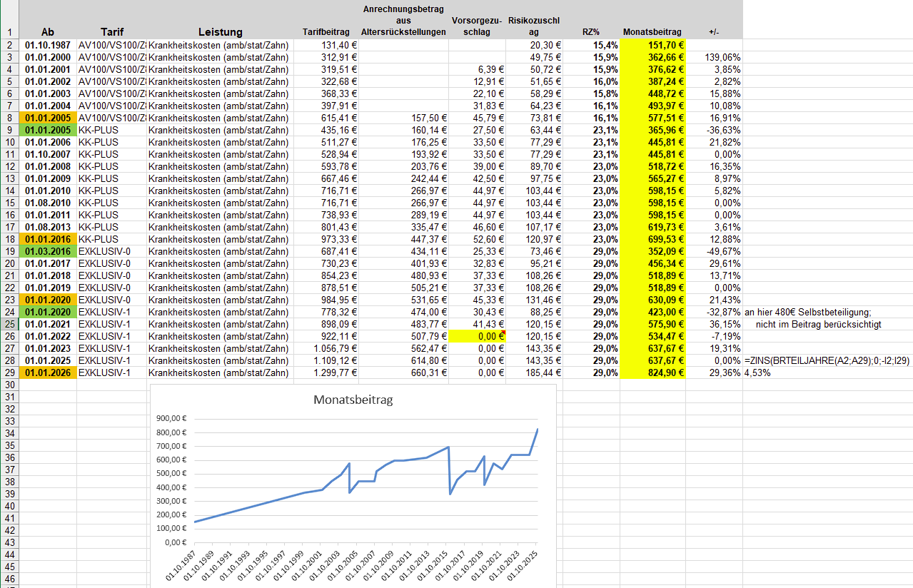Click note 'an hier 480€ Selbstbeteiligung'
The image size is (913, 588).
807,312
